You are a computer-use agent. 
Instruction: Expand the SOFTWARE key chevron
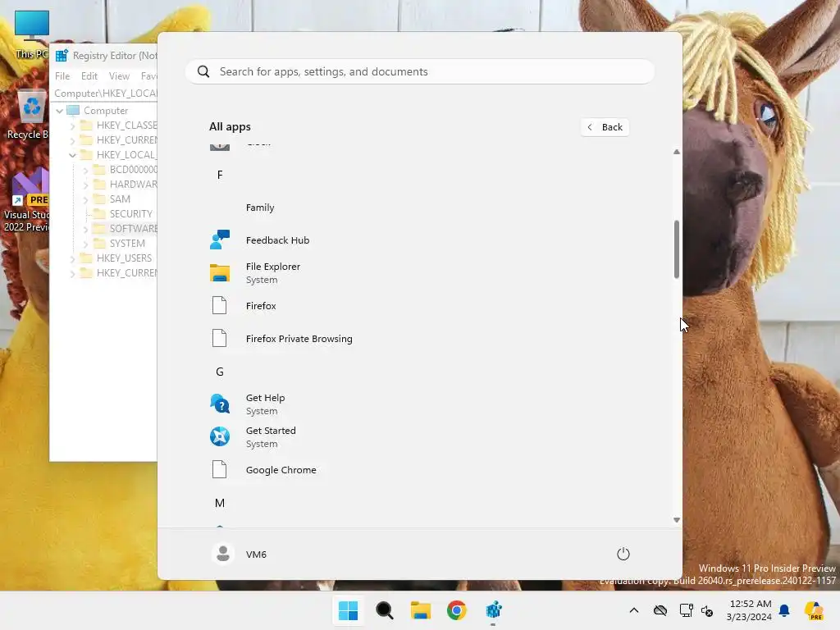click(85, 229)
